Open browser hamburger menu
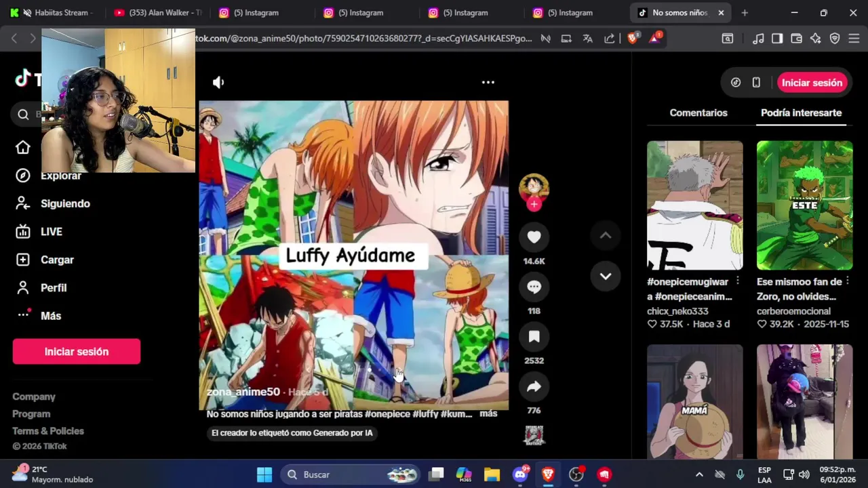The width and height of the screenshot is (868, 488). (854, 39)
